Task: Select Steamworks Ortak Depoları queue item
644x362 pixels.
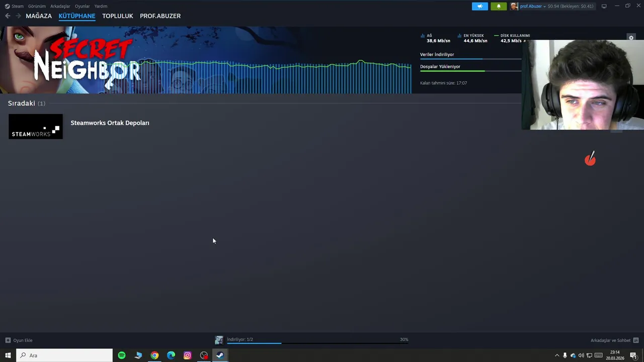Action: click(x=110, y=123)
